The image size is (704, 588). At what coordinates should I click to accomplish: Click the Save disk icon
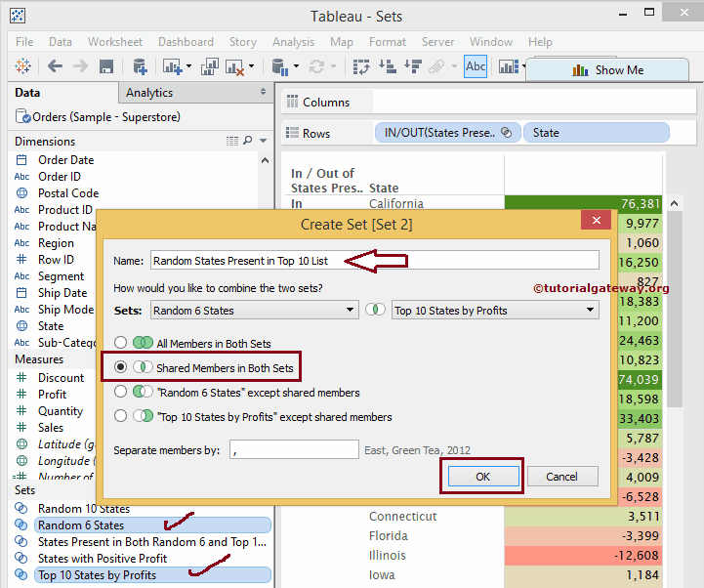106,67
